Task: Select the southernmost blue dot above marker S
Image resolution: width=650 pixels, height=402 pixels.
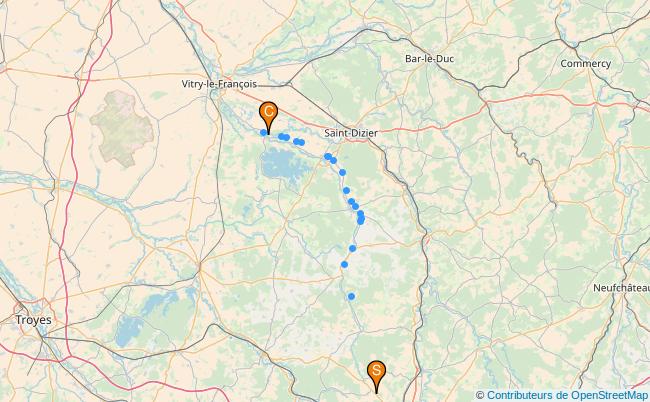Action: tap(351, 296)
